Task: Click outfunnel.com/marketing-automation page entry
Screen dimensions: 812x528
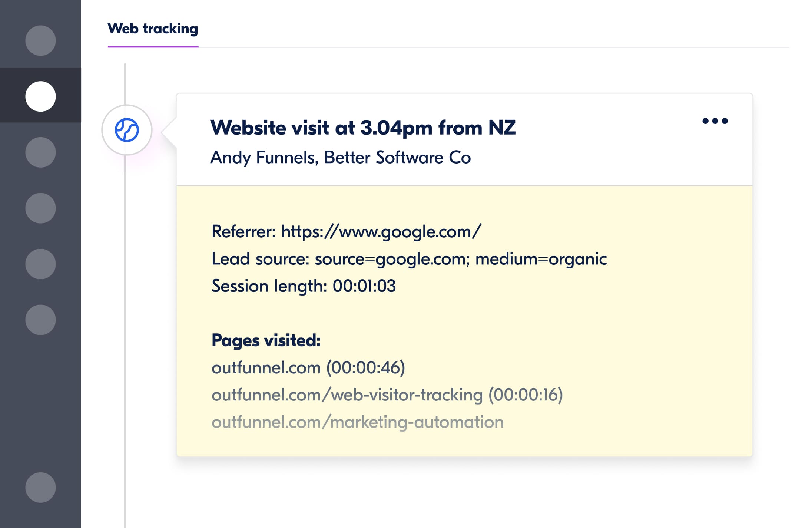Action: (x=358, y=422)
